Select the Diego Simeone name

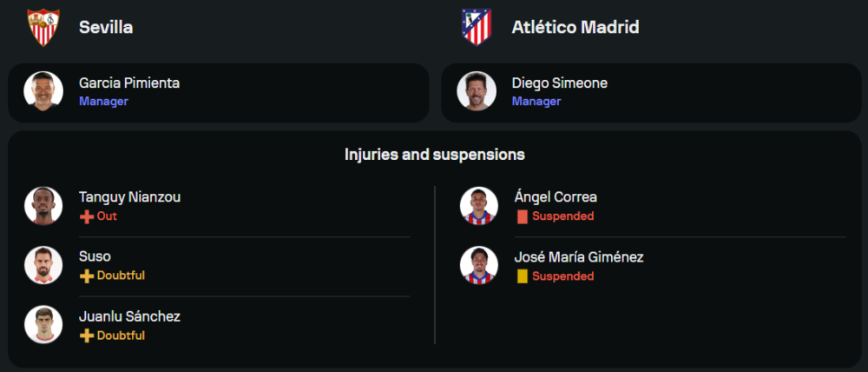pyautogui.click(x=560, y=83)
